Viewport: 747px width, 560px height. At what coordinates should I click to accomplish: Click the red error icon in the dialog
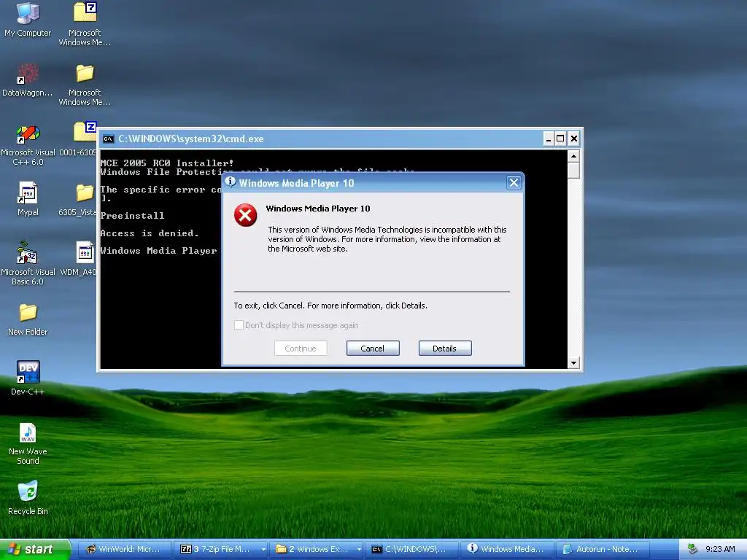point(245,215)
